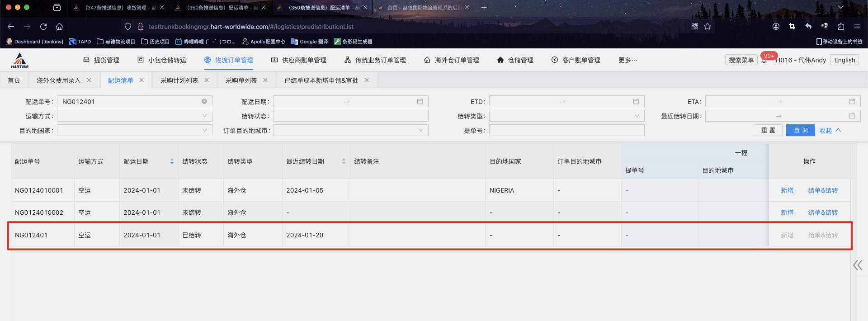Open the 目的地国家 dropdown
868x321 pixels.
tap(134, 131)
